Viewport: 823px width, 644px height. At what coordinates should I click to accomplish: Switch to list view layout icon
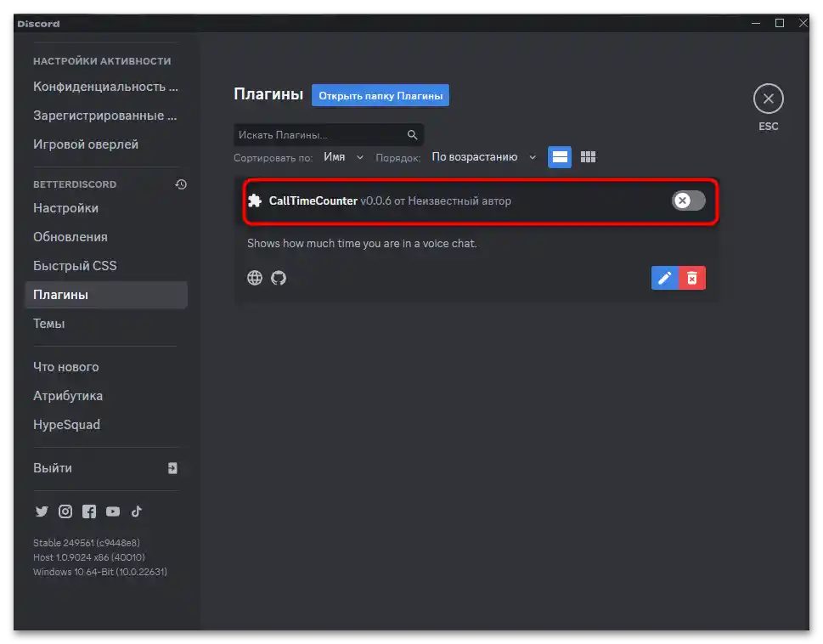(x=560, y=157)
